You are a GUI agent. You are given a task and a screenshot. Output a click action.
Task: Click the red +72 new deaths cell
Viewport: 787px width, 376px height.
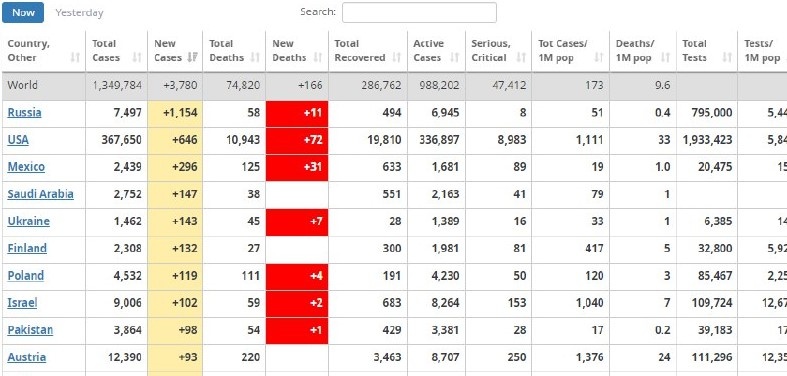[x=297, y=140]
